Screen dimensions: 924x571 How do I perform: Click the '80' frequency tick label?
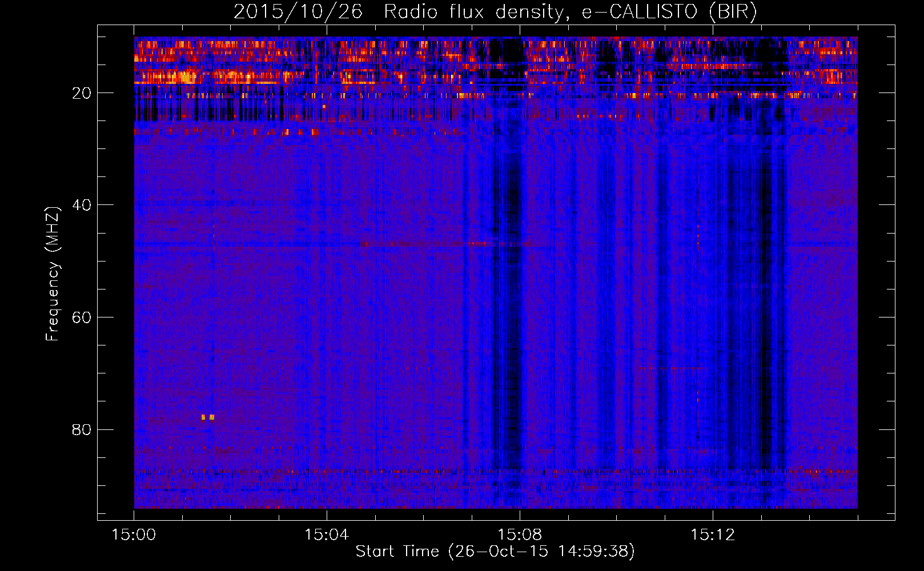coord(82,429)
